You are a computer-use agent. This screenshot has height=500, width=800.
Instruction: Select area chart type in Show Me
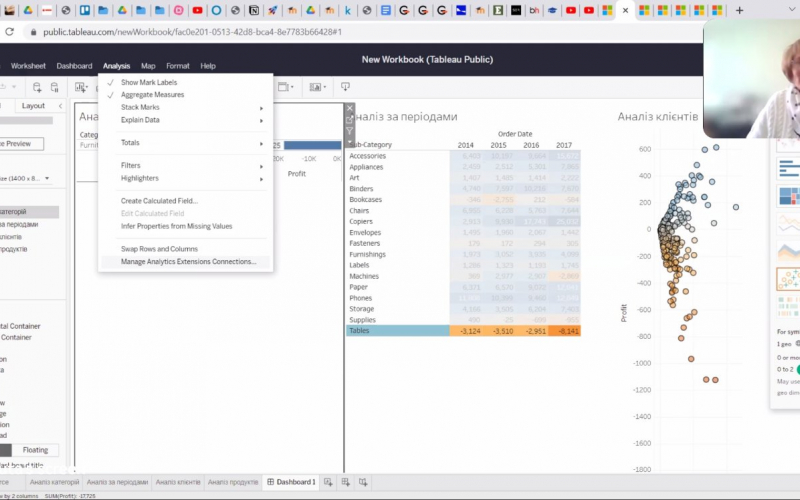click(788, 251)
